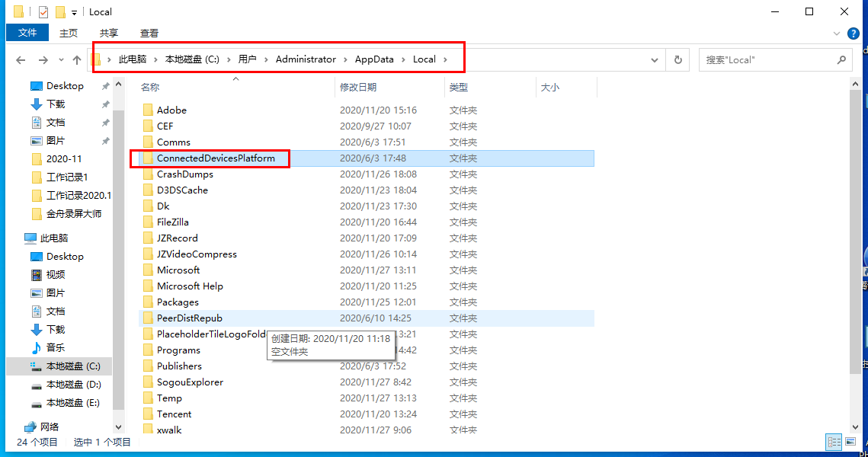Image resolution: width=868 pixels, height=457 pixels.
Task: Click AppData in the breadcrumb path
Action: (x=374, y=59)
